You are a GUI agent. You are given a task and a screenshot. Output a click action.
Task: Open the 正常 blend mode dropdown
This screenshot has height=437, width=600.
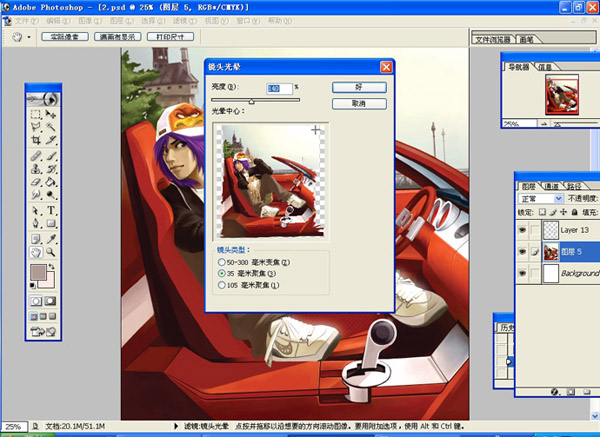pyautogui.click(x=540, y=199)
